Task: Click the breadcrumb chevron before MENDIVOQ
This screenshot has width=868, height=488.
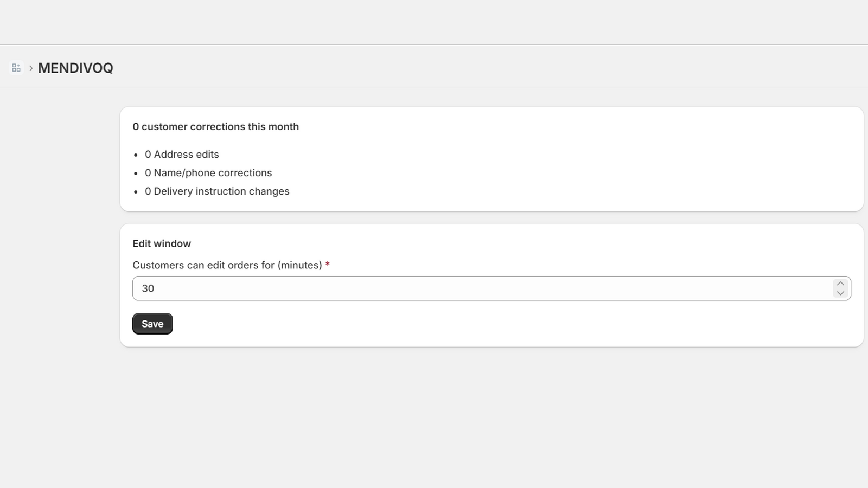Action: (31, 68)
